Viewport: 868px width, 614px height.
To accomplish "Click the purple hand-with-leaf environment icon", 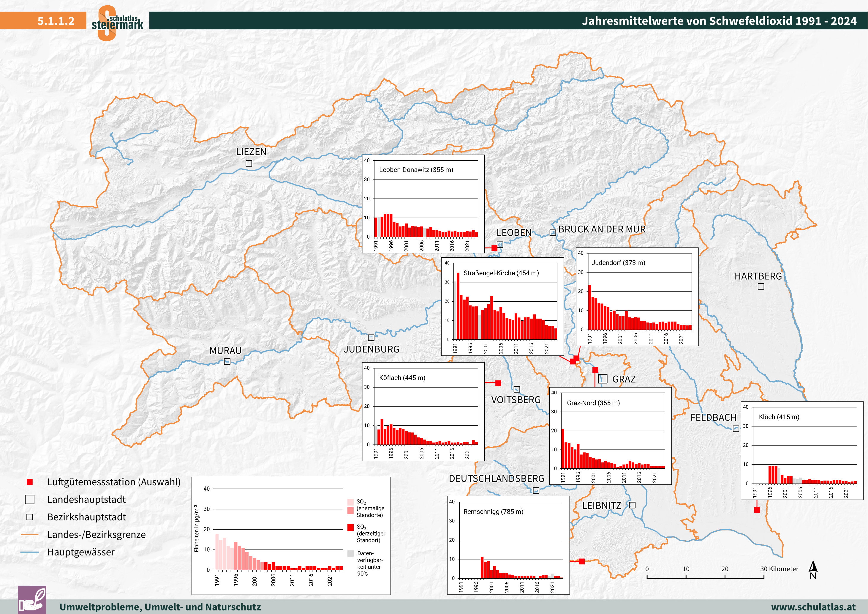I will 32,600.
